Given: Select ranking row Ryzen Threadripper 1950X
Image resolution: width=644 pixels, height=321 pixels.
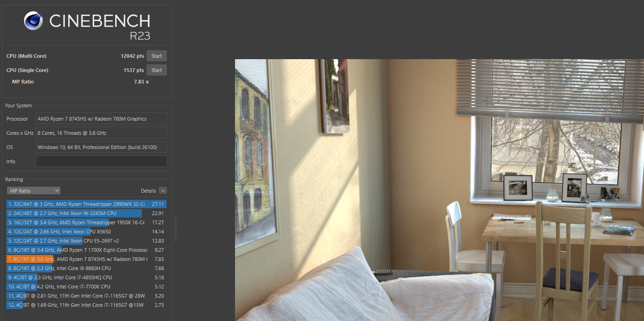Looking at the screenshot, I should pyautogui.click(x=86, y=222).
